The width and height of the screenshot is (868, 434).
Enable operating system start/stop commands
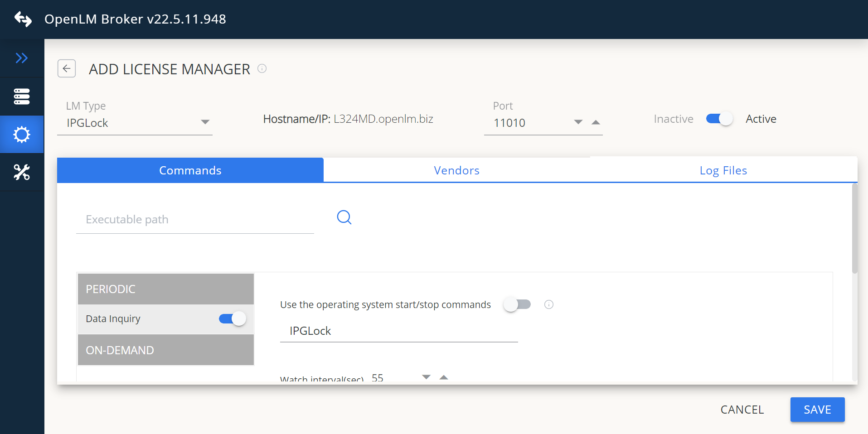[517, 304]
